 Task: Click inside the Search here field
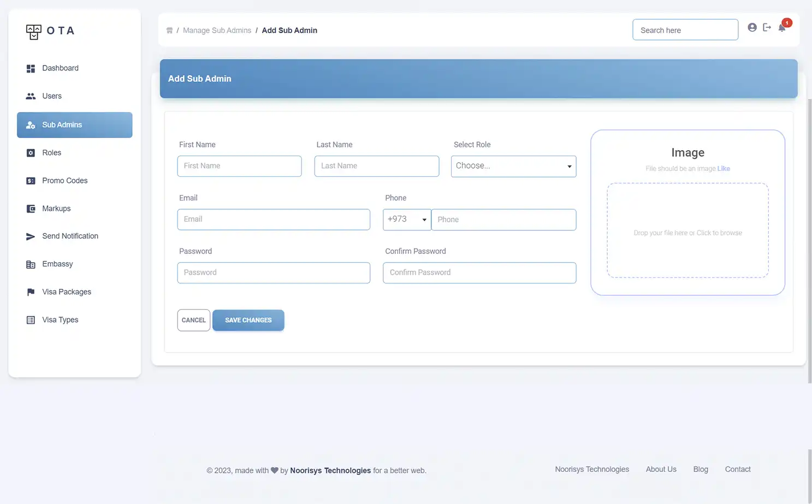[x=685, y=29]
